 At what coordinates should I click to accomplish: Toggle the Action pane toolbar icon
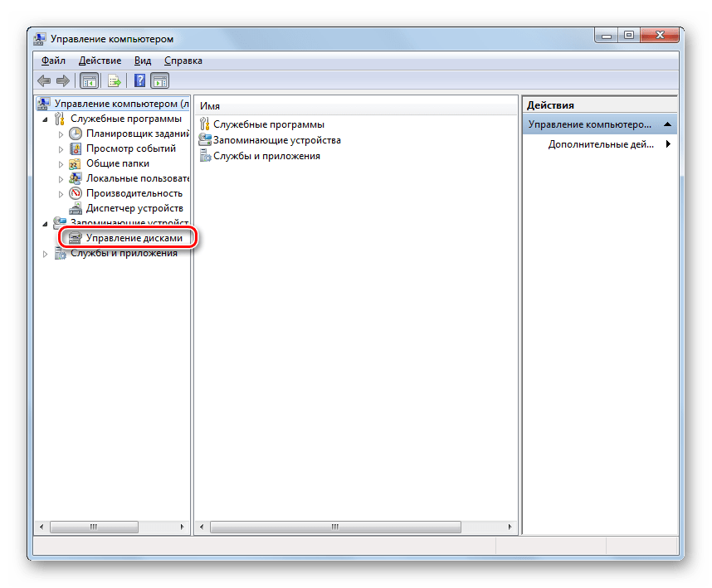159,81
